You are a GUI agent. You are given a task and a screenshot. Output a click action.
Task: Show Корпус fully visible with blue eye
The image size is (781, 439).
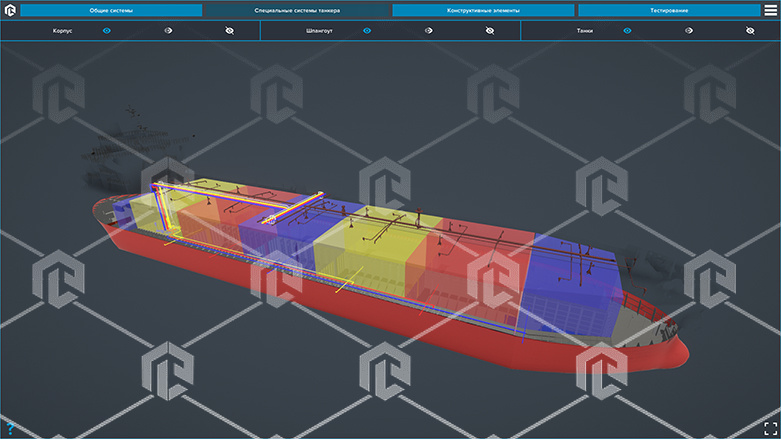point(107,31)
